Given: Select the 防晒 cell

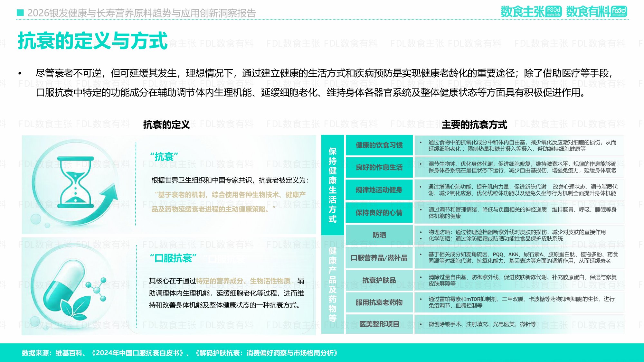Looking at the screenshot, I should tap(379, 235).
